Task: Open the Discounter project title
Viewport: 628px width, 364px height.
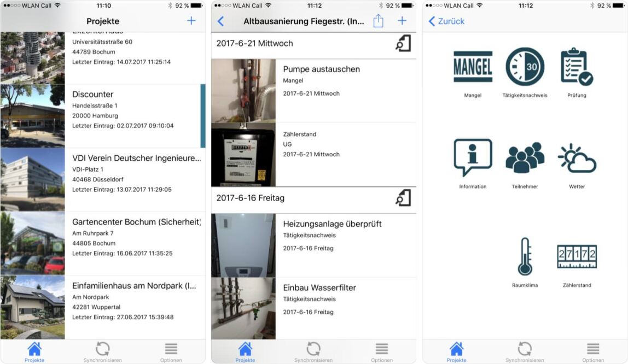Action: coord(92,95)
